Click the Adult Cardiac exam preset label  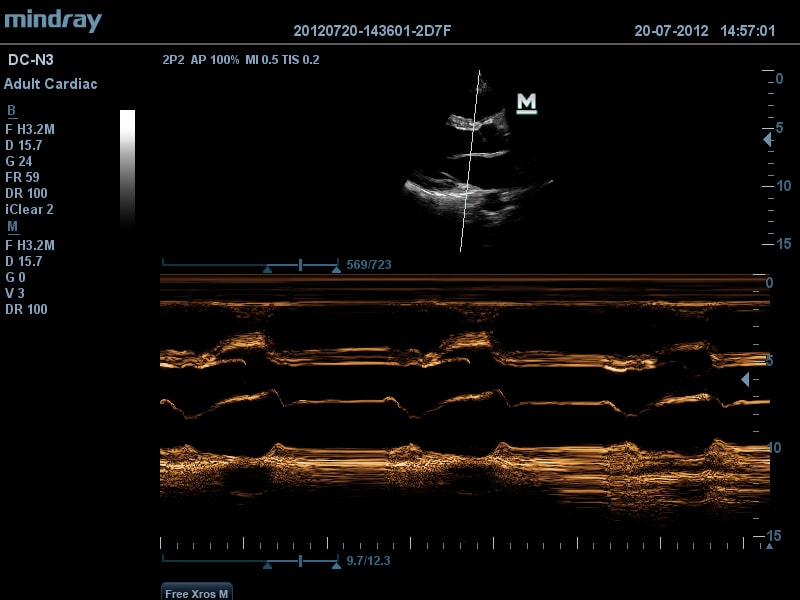(x=50, y=84)
